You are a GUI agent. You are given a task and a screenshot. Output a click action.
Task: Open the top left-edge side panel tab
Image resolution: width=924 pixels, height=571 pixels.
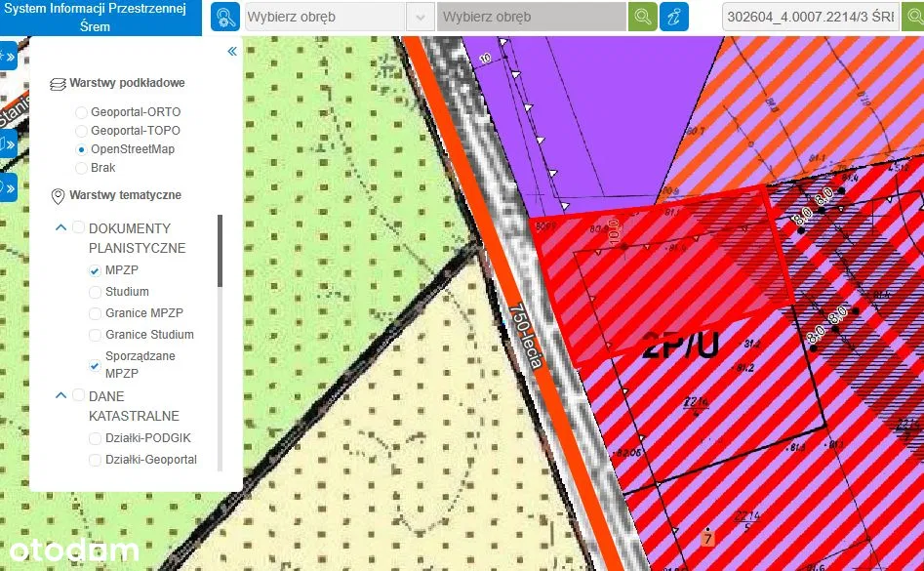click(8, 57)
